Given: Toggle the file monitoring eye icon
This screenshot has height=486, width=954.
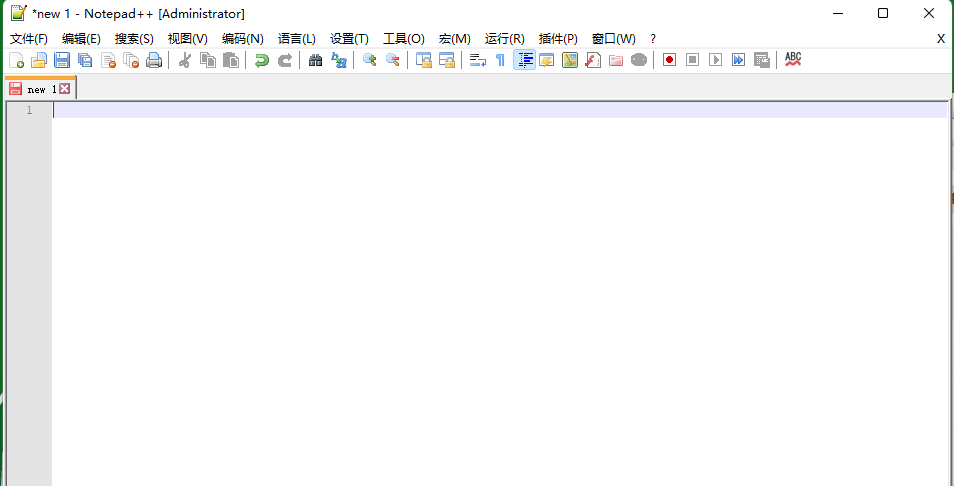Looking at the screenshot, I should click(638, 60).
